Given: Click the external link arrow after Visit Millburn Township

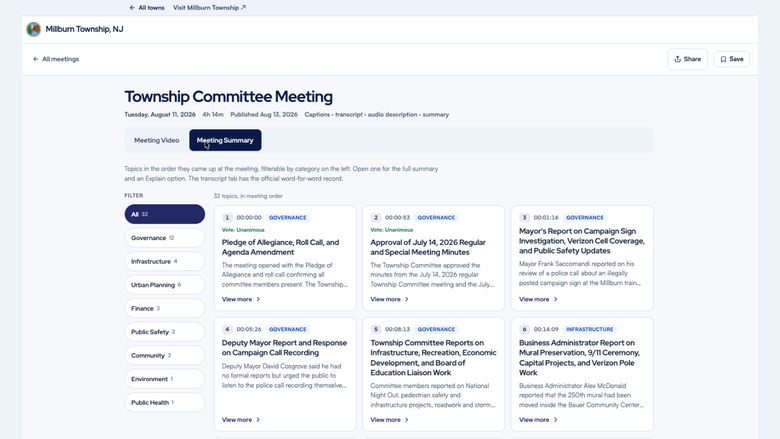Looking at the screenshot, I should point(243,7).
